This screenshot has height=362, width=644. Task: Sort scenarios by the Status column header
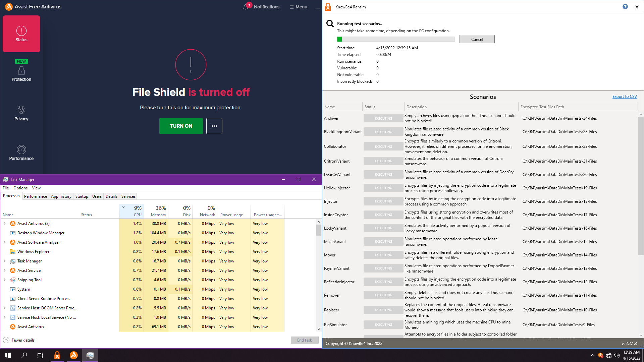pos(383,107)
